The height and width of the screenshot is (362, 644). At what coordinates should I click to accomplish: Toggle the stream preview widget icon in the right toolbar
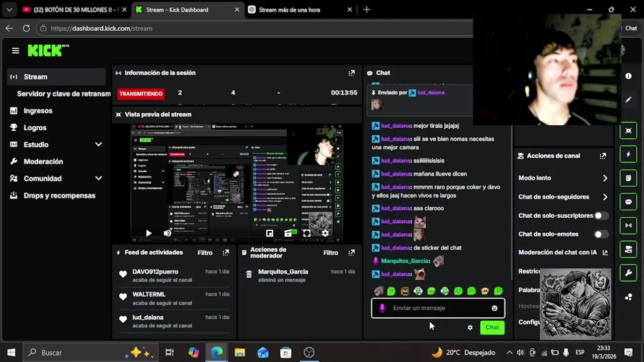point(628,131)
